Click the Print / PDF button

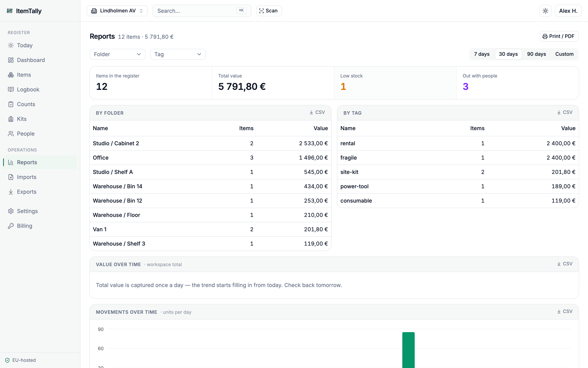[559, 36]
